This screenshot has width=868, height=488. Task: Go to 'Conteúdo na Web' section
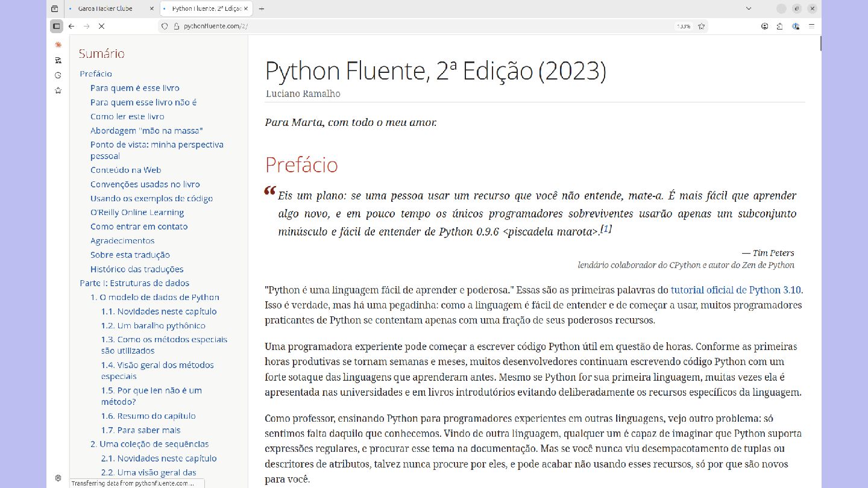125,170
